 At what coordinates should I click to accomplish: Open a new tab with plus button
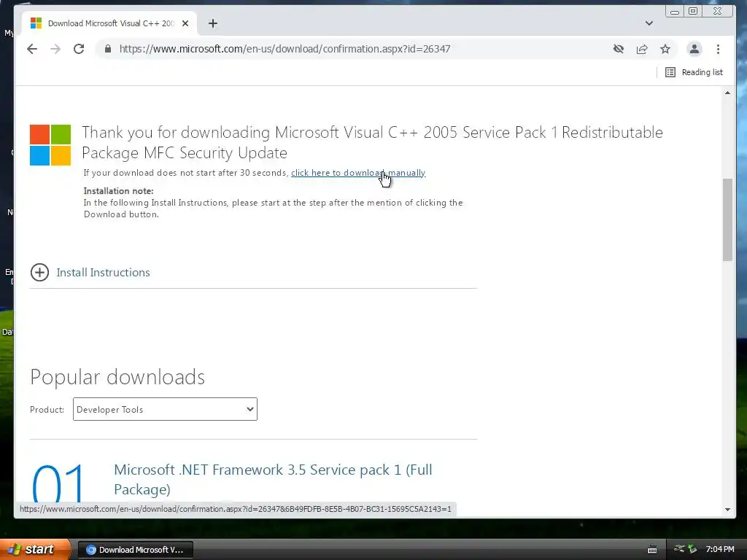[213, 23]
